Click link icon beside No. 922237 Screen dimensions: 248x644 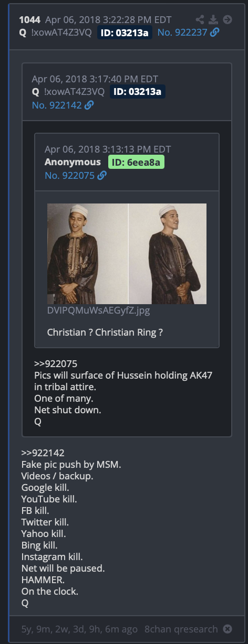pyautogui.click(x=214, y=33)
